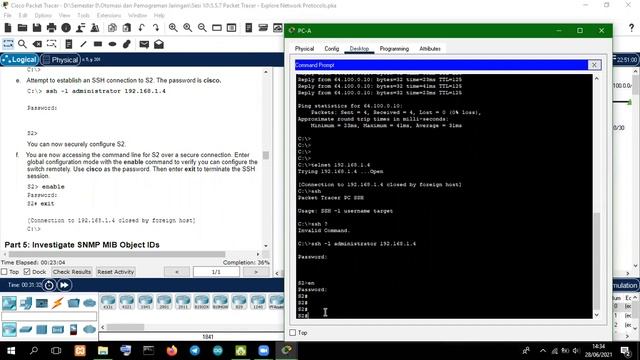The image size is (640, 360).
Task: Select the Draw Line tool
Action: 83,44
